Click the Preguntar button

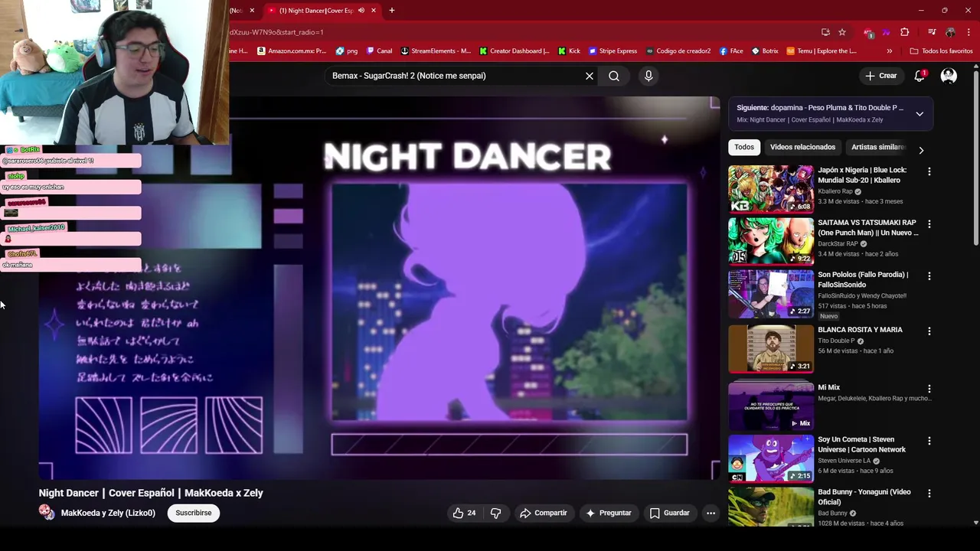coord(609,513)
